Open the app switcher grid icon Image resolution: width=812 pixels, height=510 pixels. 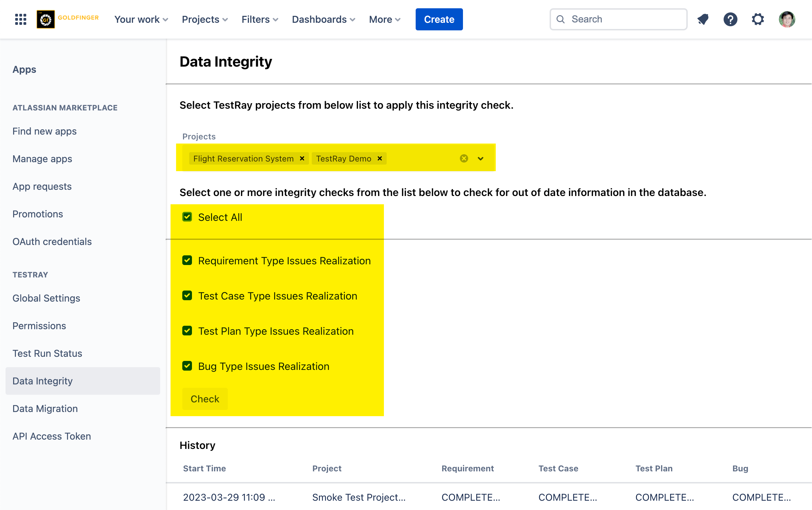point(21,19)
